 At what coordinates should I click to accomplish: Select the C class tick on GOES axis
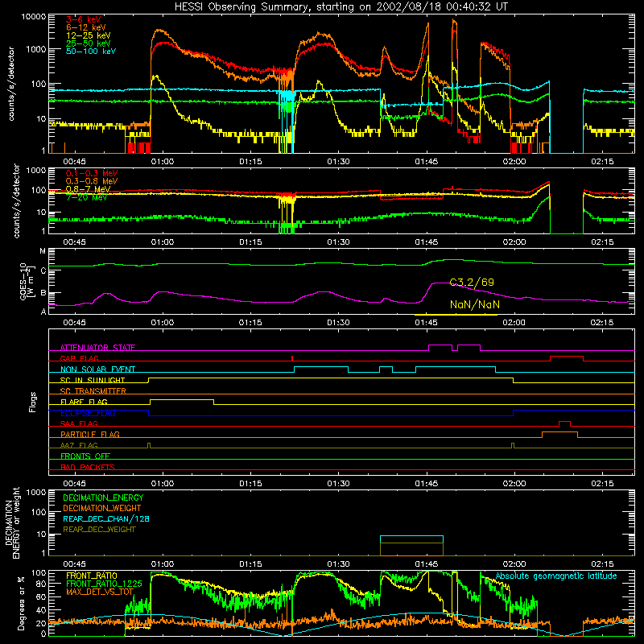pos(43,271)
